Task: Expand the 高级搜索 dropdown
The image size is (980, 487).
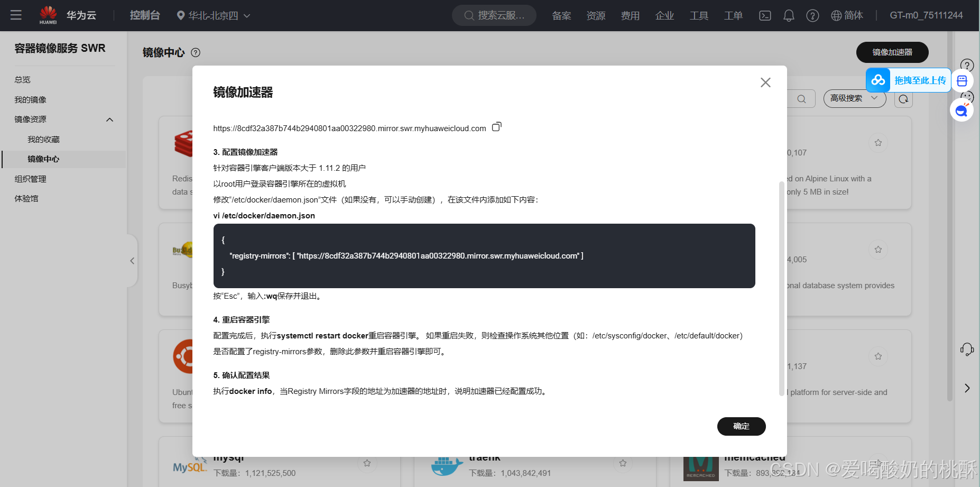Action: click(x=854, y=98)
